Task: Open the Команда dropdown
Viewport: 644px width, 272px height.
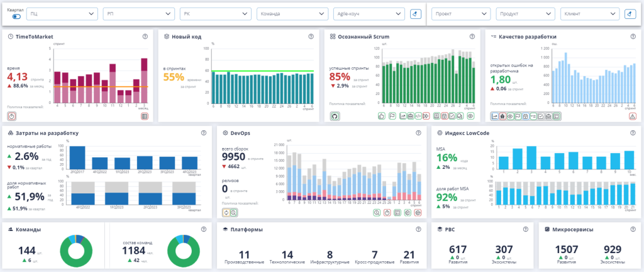Action: coord(292,14)
